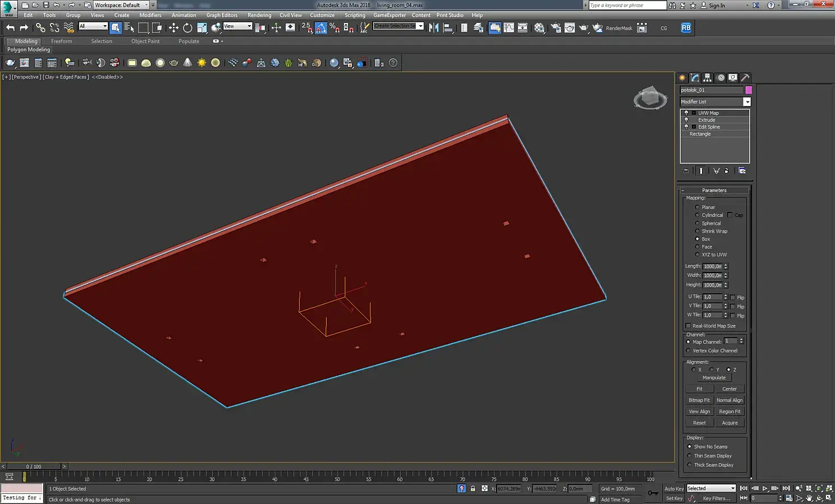Enable the Real-World Map Size checkbox
Image resolution: width=835 pixels, height=504 pixels.
point(689,326)
